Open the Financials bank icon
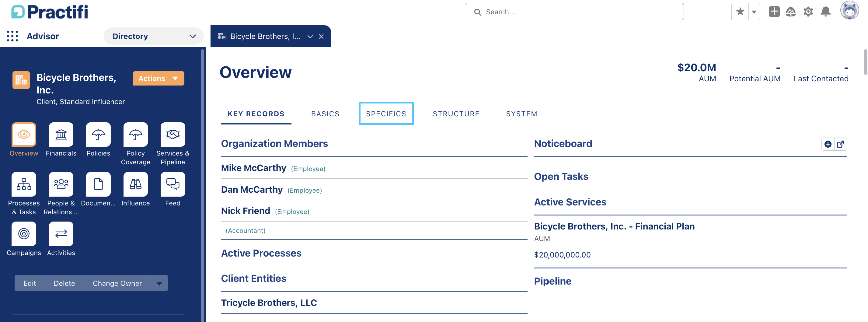This screenshot has height=322, width=868. pyautogui.click(x=61, y=135)
